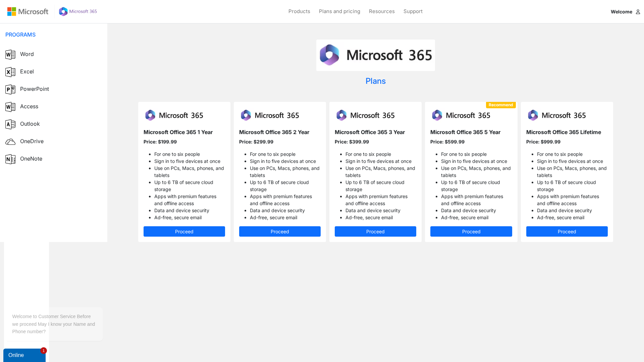Click the Microsoft Office 365 2 Year title
Viewport: 644px width, 362px height.
[x=274, y=132]
